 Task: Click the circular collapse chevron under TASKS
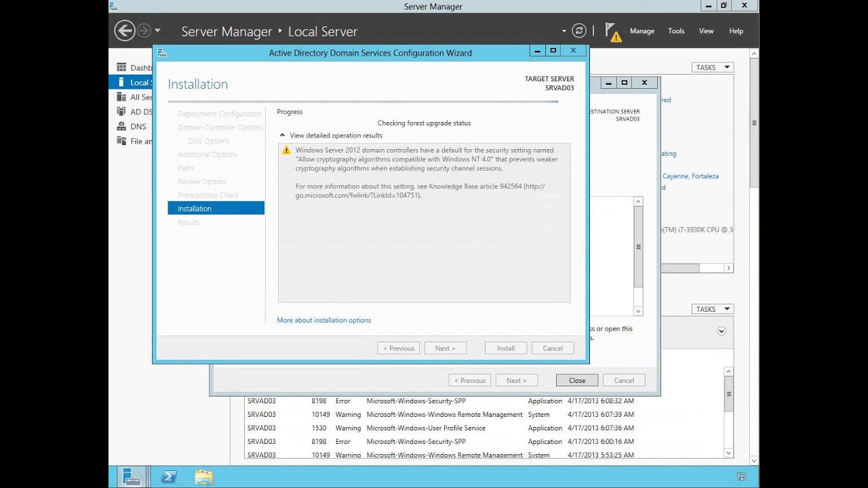pos(722,331)
